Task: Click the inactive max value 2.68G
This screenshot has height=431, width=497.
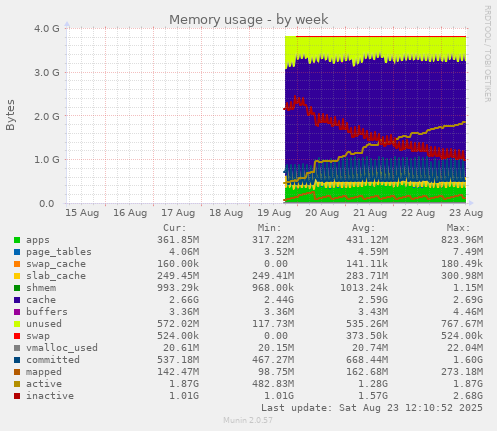Action: coord(468,396)
